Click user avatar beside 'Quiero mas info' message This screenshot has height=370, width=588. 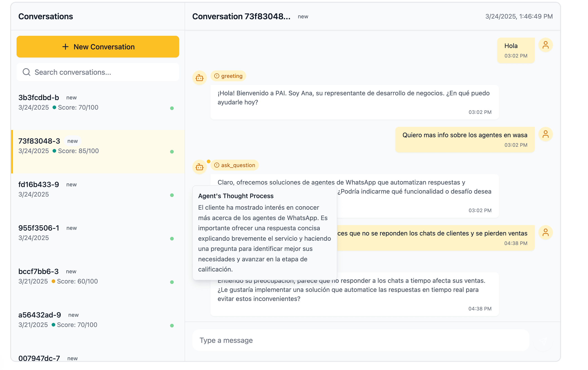(x=545, y=134)
